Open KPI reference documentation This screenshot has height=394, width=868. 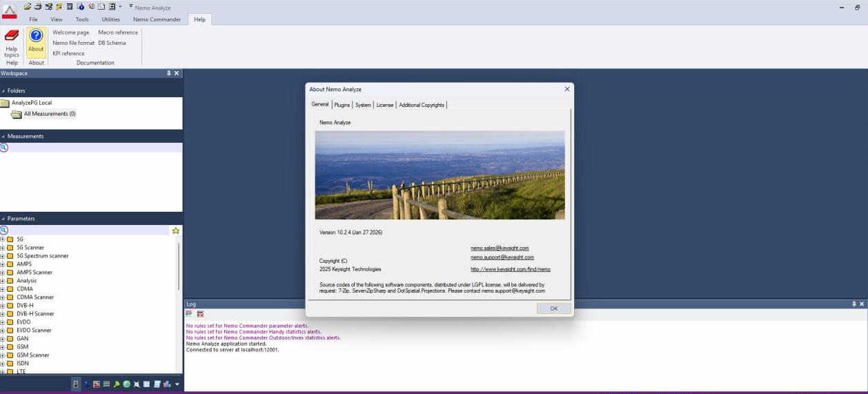(x=69, y=53)
